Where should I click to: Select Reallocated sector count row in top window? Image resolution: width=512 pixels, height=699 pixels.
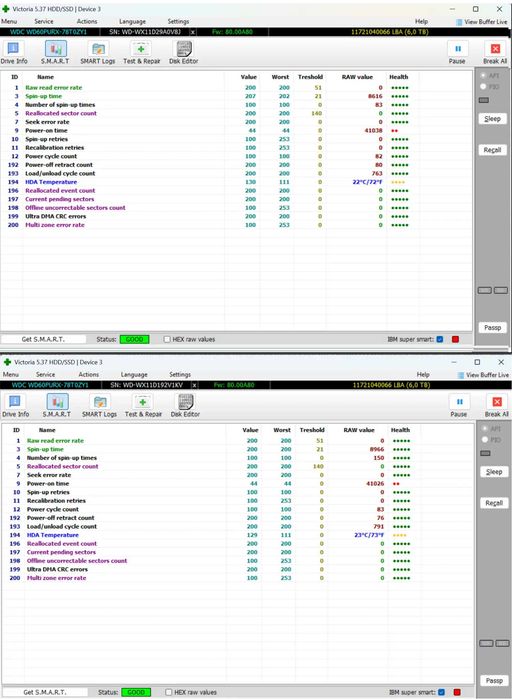pyautogui.click(x=236, y=113)
